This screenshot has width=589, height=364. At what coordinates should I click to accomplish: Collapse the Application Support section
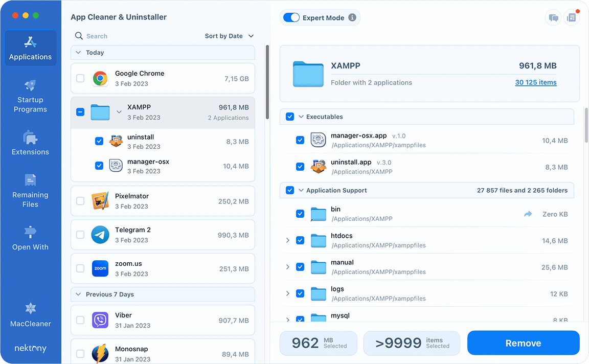pyautogui.click(x=301, y=190)
